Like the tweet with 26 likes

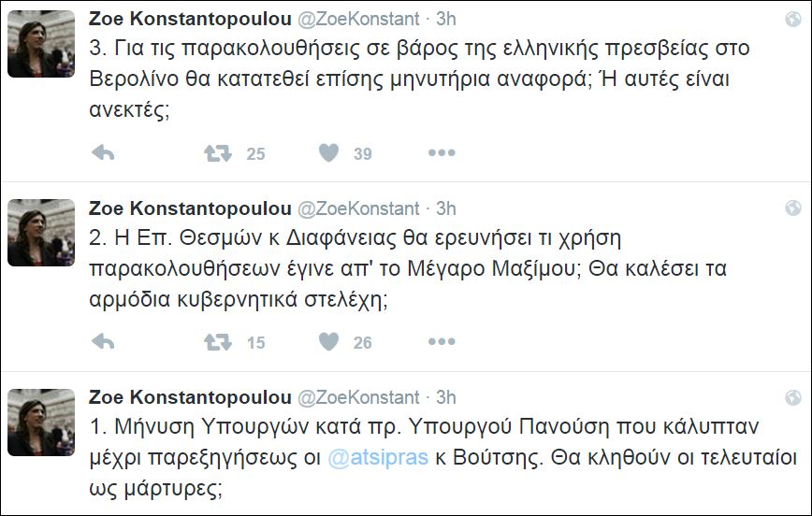[328, 342]
